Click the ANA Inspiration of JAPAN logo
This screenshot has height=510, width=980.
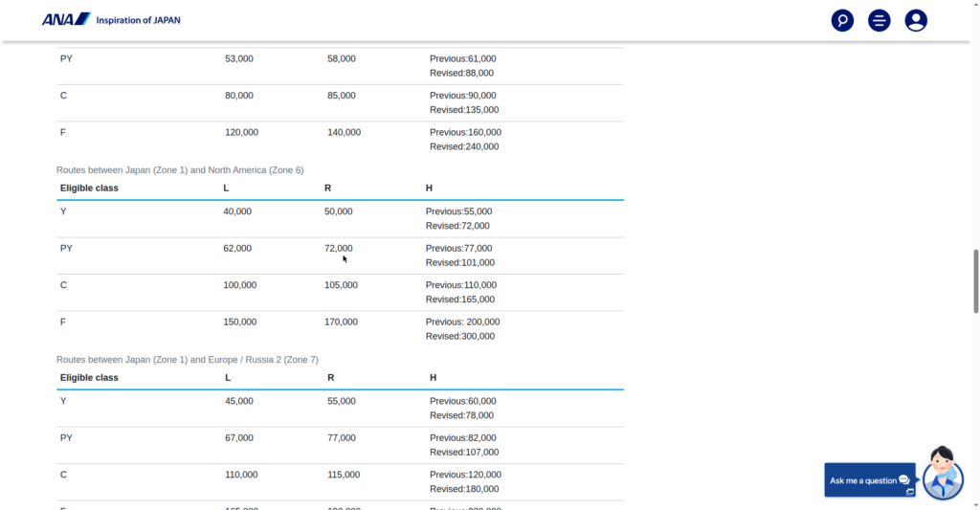pyautogui.click(x=111, y=20)
